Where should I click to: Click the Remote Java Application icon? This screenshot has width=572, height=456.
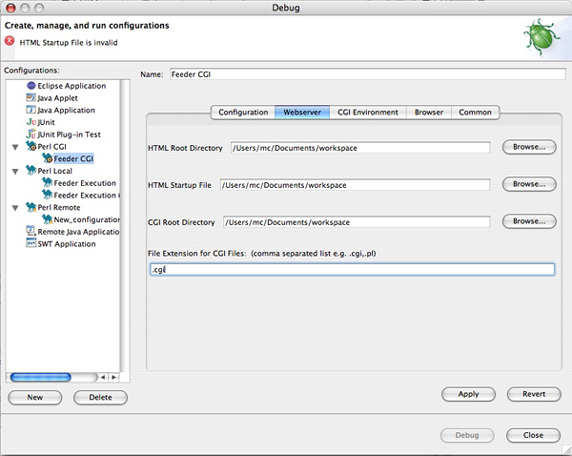click(31, 231)
